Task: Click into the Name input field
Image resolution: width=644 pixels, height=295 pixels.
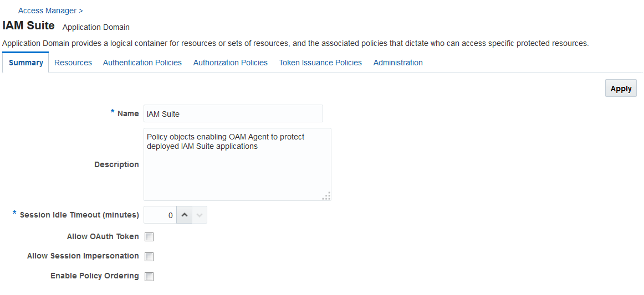Action: pyautogui.click(x=233, y=113)
